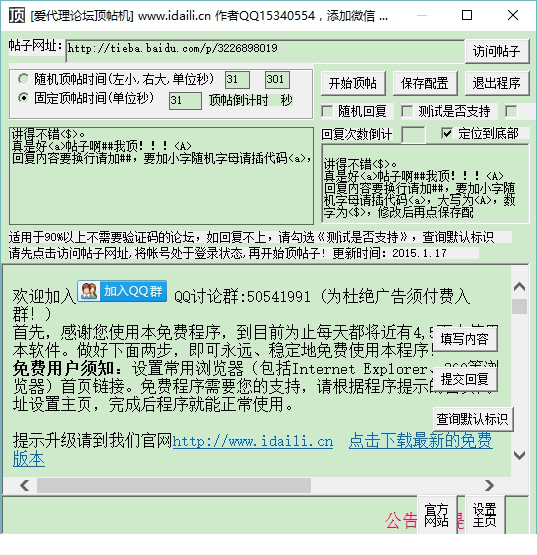537x555 pixels.
Task: Enable the 随机回复 checkbox
Action: 327,111
